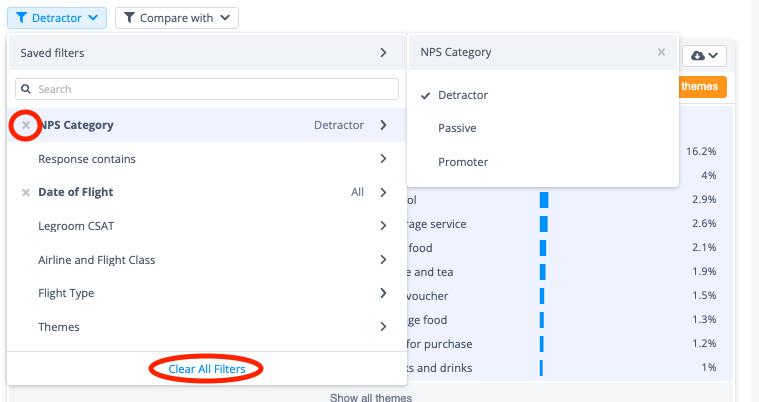
Task: Click the orange themes button
Action: tap(702, 87)
